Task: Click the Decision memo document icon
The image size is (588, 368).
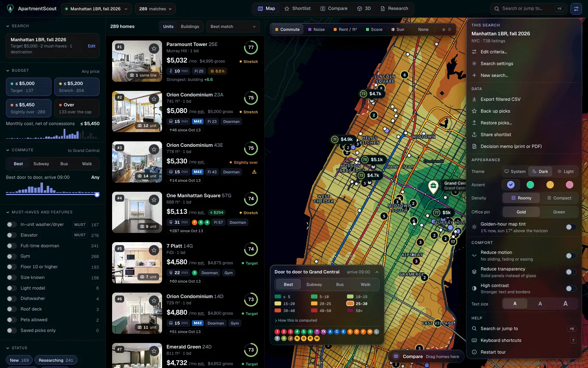Action: [x=474, y=146]
